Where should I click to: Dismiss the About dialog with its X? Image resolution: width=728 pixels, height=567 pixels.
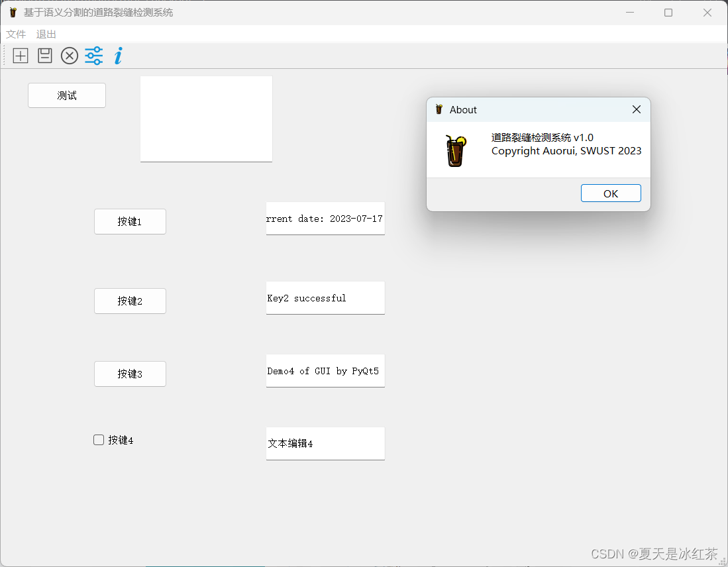636,109
